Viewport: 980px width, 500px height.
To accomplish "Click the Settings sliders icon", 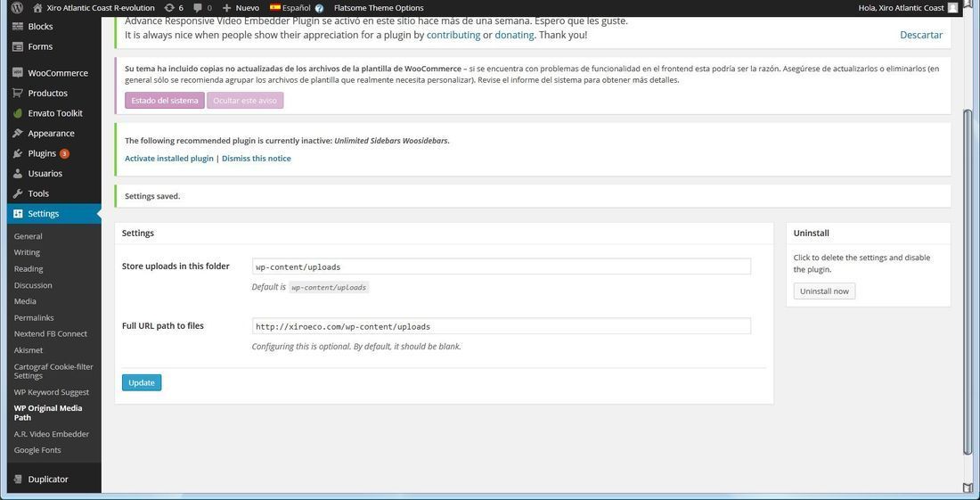I will (x=18, y=214).
